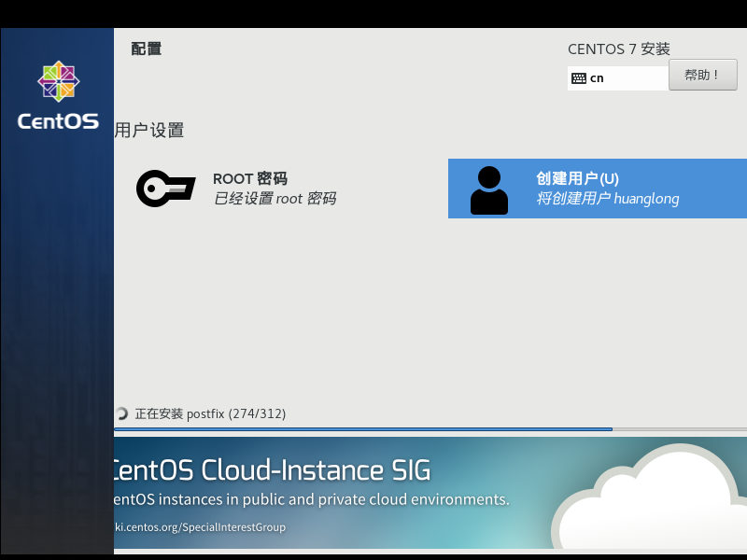Open 创建用户(U) settings
Image resolution: width=747 pixels, height=560 pixels.
point(598,189)
